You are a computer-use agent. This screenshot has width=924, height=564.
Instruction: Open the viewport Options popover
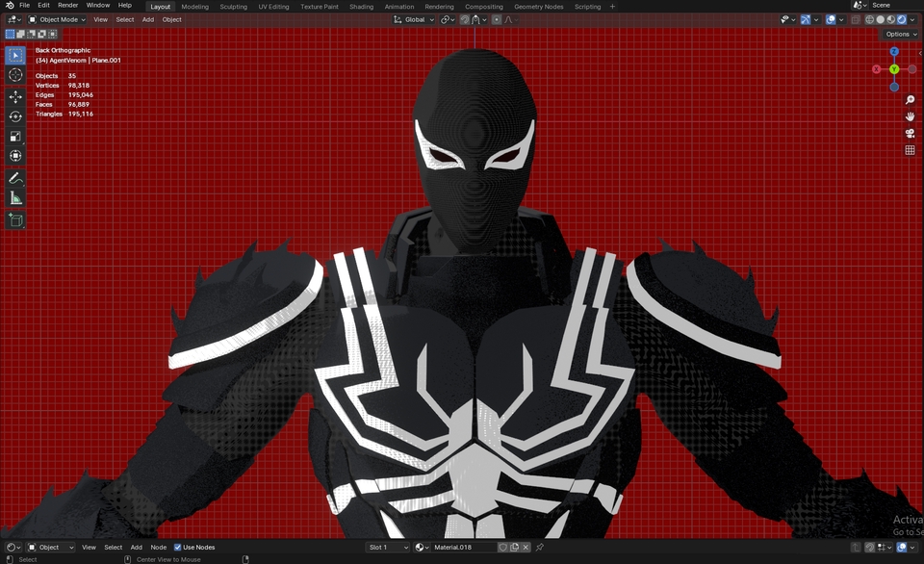899,34
